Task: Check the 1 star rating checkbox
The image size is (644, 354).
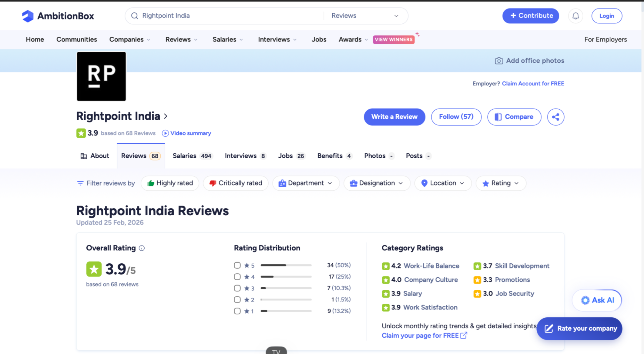Action: tap(237, 311)
